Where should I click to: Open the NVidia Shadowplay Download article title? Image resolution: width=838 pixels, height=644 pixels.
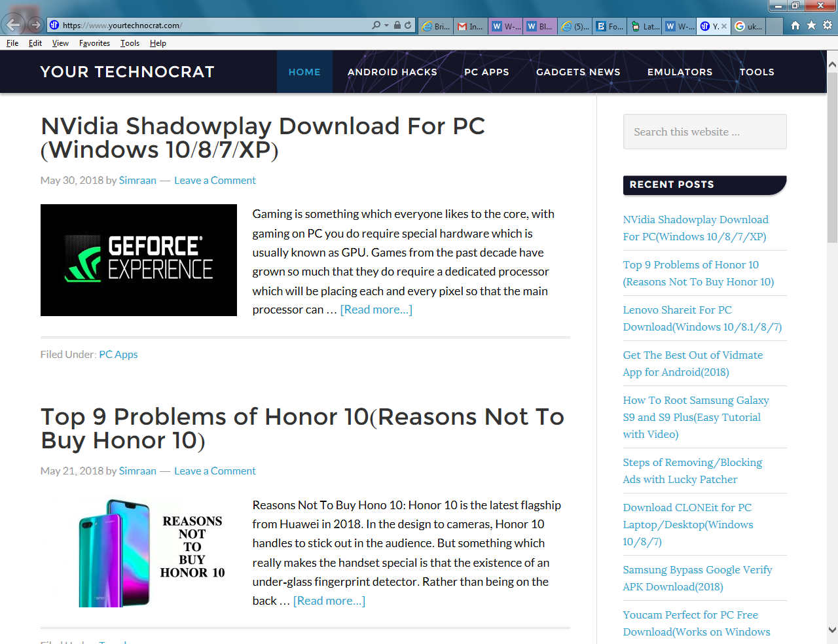[263, 138]
